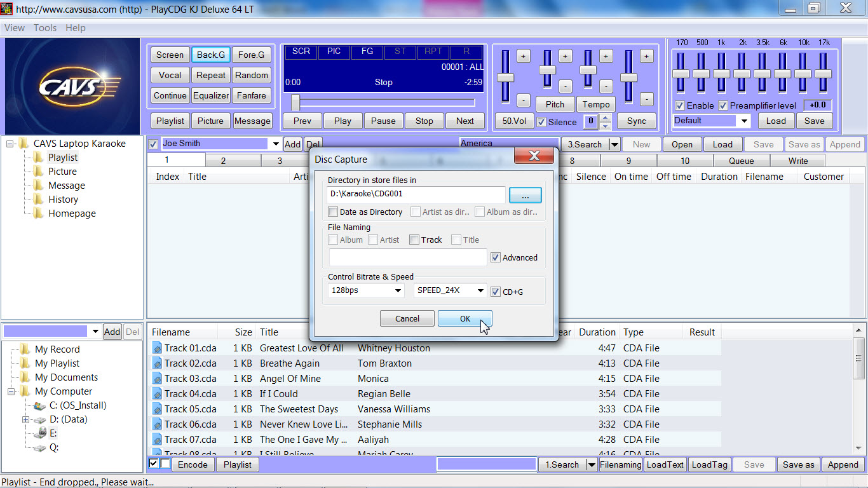Open the SPEED_24X dropdown
This screenshot has width=868, height=488.
click(480, 290)
